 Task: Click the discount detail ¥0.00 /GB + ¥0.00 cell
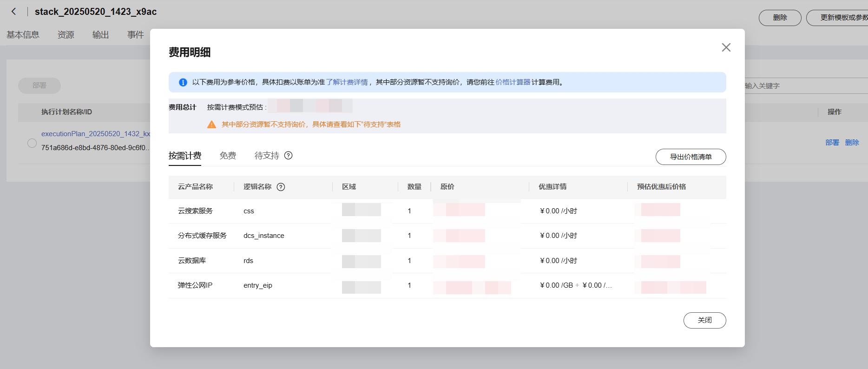click(x=576, y=285)
